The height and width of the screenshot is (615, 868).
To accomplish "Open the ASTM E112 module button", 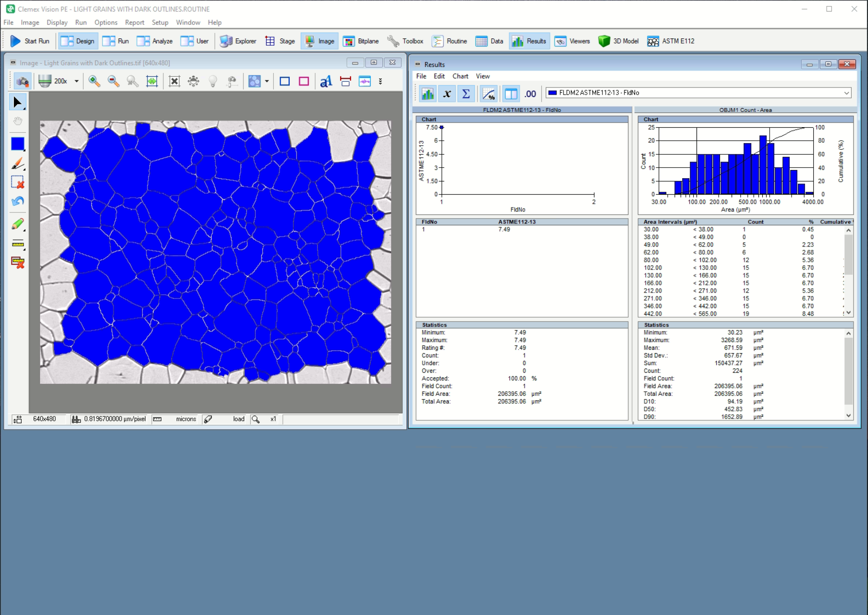I will pyautogui.click(x=671, y=41).
